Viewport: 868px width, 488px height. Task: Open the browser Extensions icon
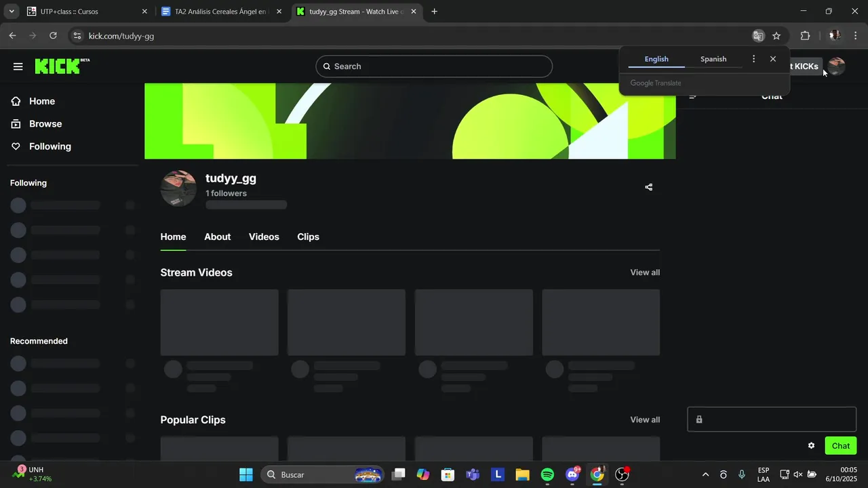click(x=806, y=36)
